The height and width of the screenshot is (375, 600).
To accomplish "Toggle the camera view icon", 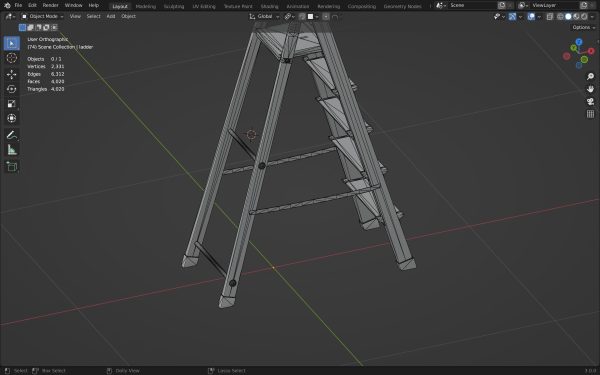I will click(x=590, y=101).
